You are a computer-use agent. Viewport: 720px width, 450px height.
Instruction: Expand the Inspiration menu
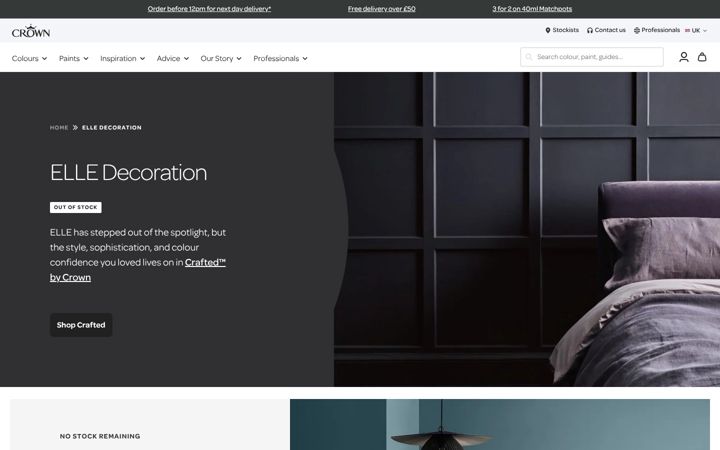(123, 58)
